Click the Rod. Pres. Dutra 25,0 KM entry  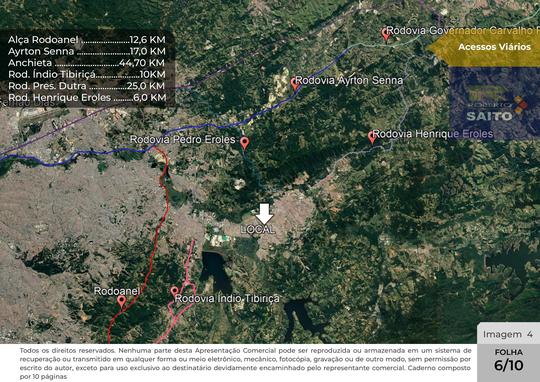[x=86, y=86]
